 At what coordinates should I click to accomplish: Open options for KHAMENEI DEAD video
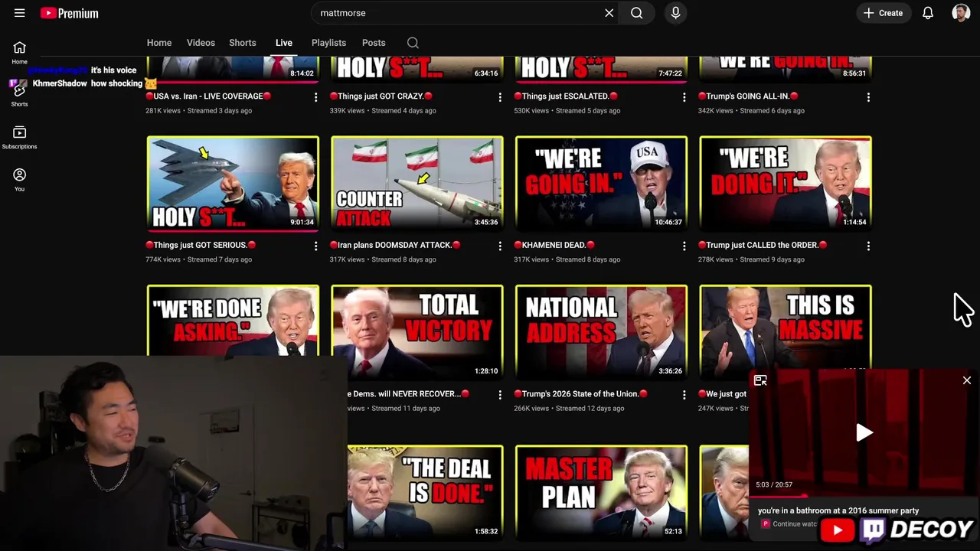coord(684,246)
